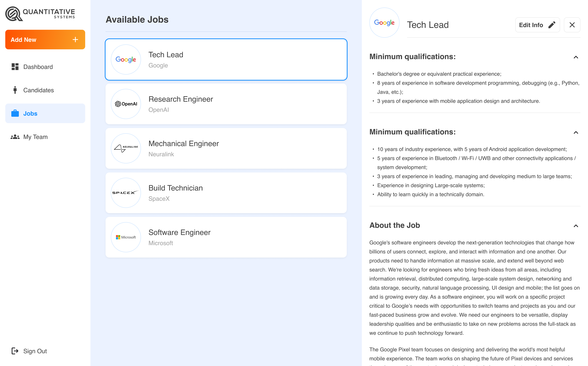This screenshot has width=588, height=366.
Task: Go to My Team page
Action: (35, 137)
